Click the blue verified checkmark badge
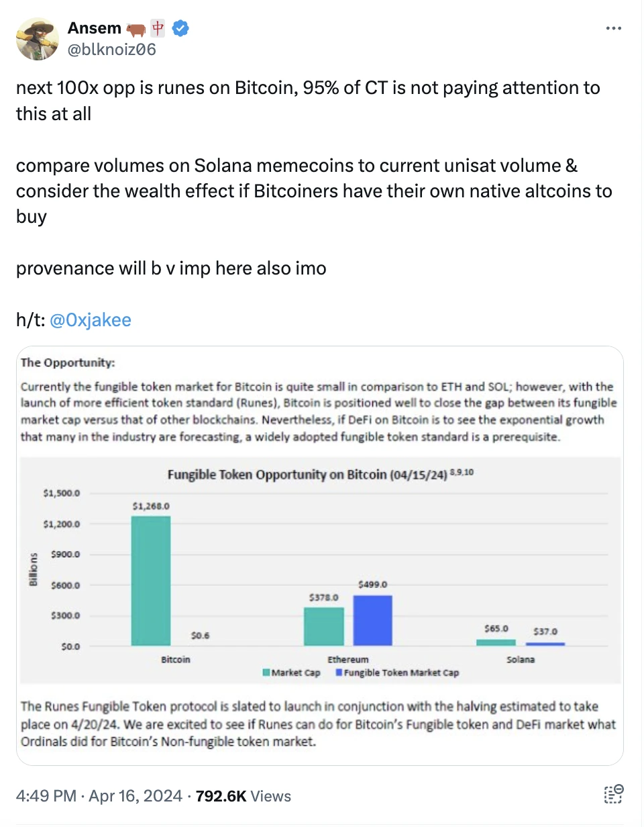This screenshot has height=827, width=644. [x=181, y=28]
